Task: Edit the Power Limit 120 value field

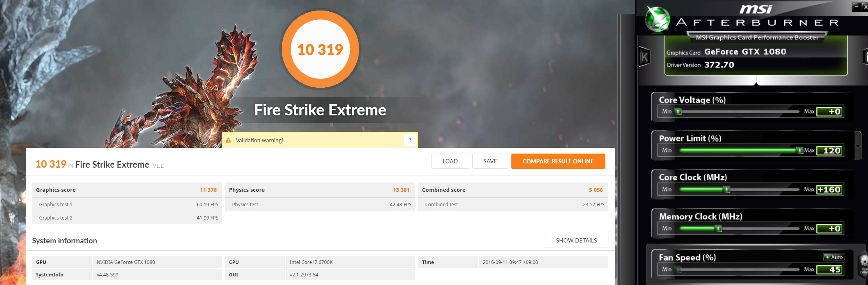Action: coord(830,150)
